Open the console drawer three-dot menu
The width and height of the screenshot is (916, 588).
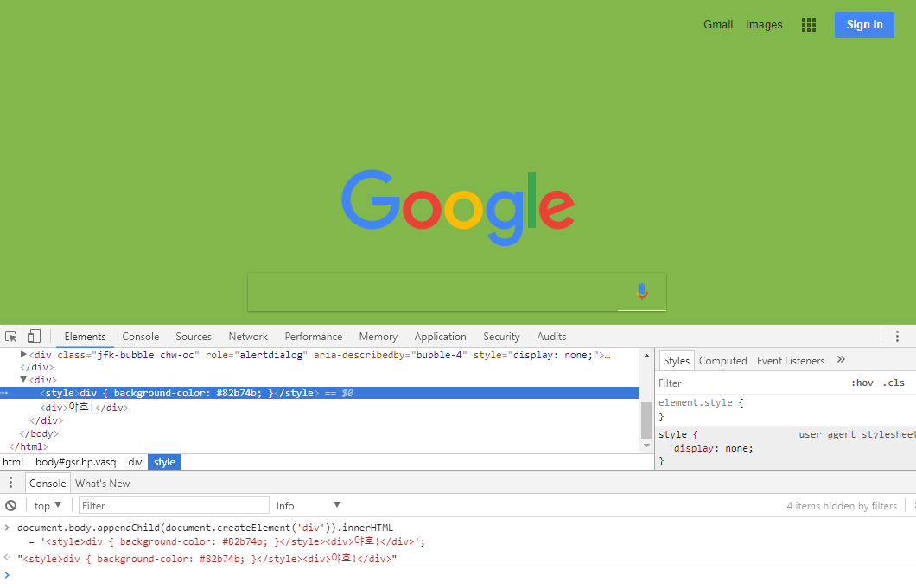(x=10, y=483)
